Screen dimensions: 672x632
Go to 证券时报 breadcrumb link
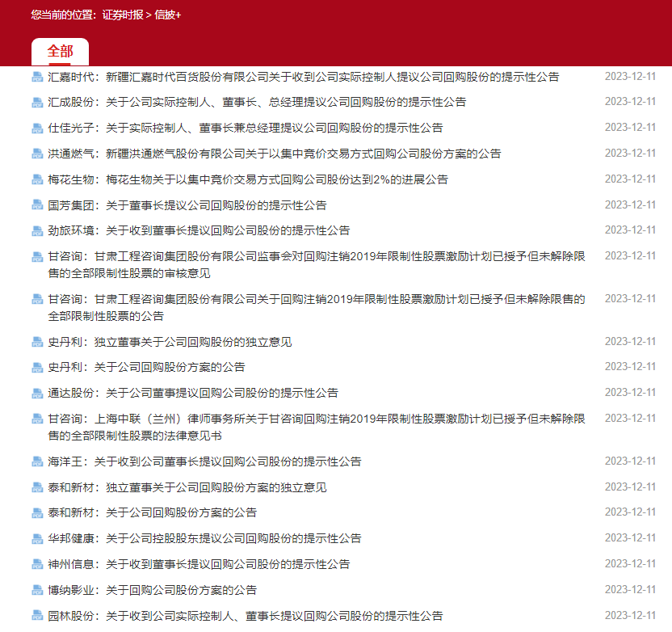click(122, 15)
